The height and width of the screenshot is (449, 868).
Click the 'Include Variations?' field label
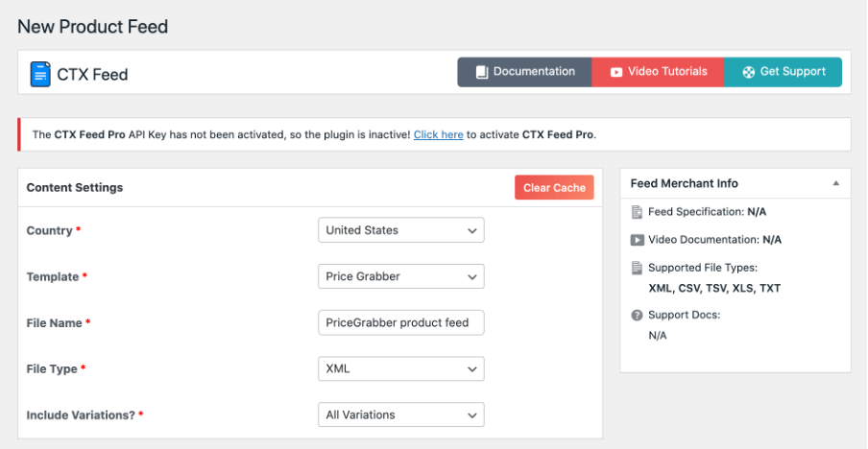tap(81, 414)
